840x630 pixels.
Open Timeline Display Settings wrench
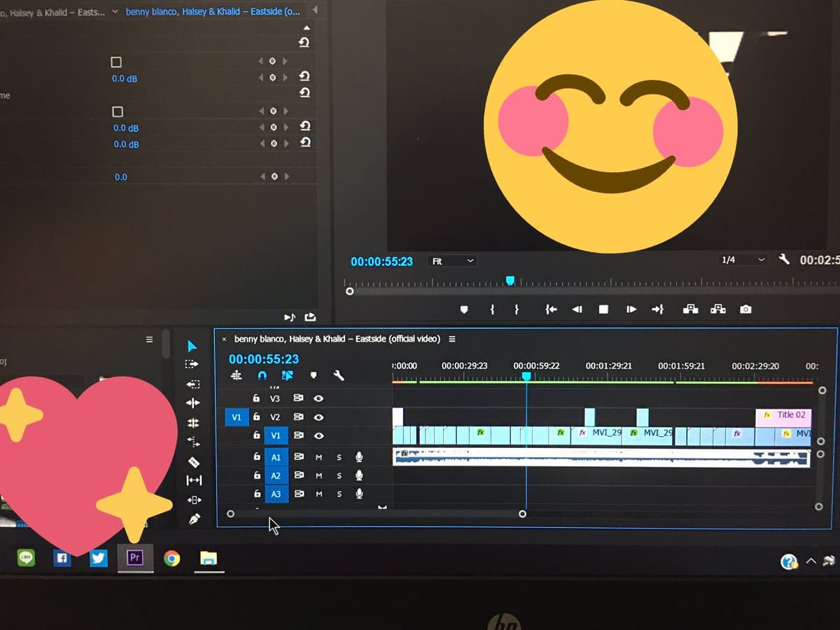(x=339, y=376)
